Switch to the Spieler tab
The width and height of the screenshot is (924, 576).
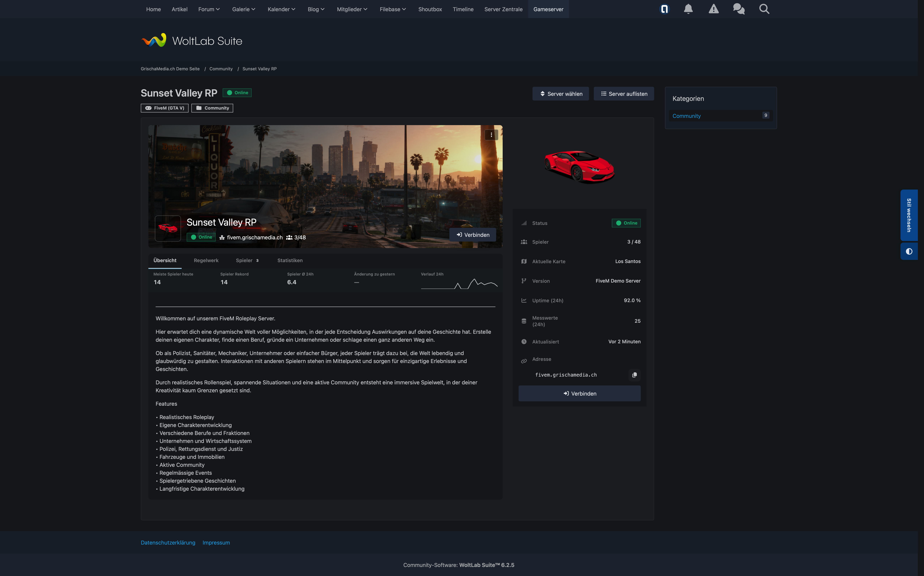pyautogui.click(x=248, y=261)
